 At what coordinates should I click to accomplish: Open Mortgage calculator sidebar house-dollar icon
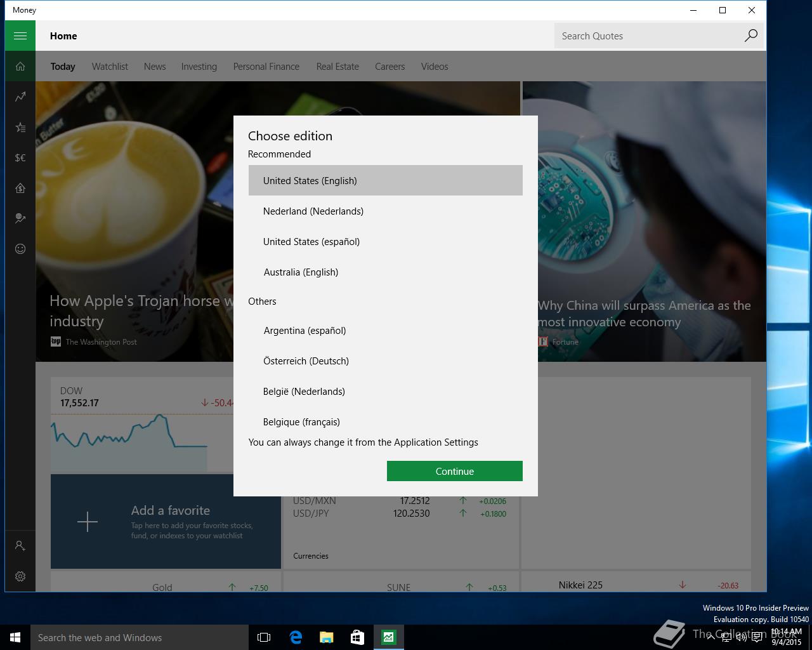point(20,188)
